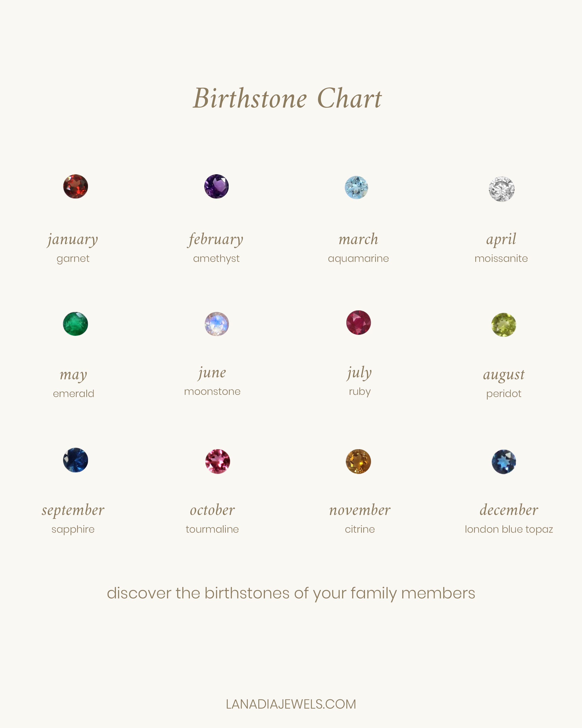Click the red garnet gemstone
This screenshot has height=728, width=582.
(76, 186)
